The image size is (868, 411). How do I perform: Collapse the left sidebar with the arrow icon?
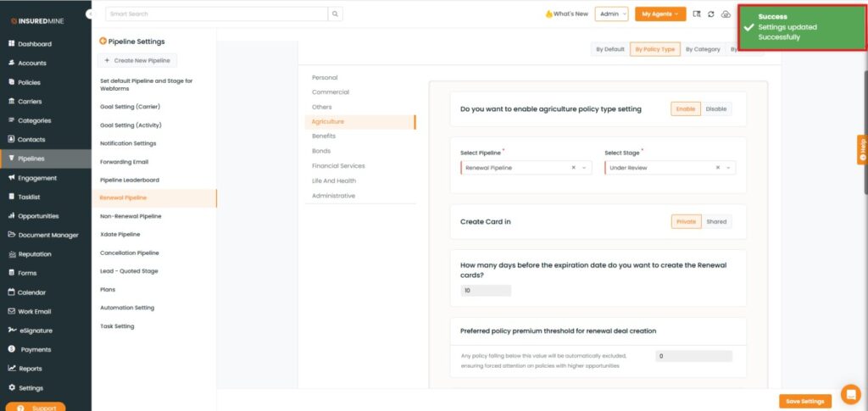click(90, 14)
